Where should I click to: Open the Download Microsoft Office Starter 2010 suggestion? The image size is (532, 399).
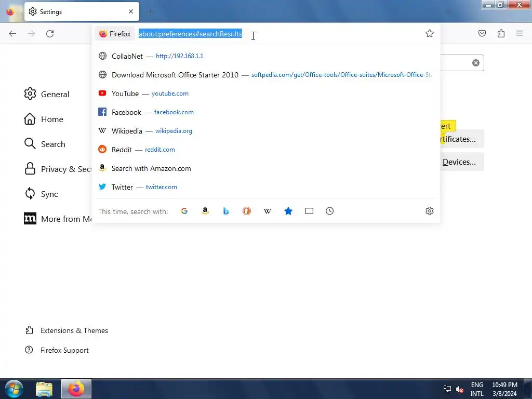[265, 75]
